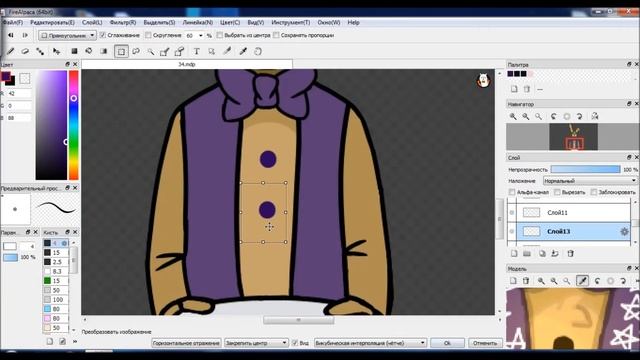
Task: Click Горизонтальное отражение flip button
Action: 186,343
